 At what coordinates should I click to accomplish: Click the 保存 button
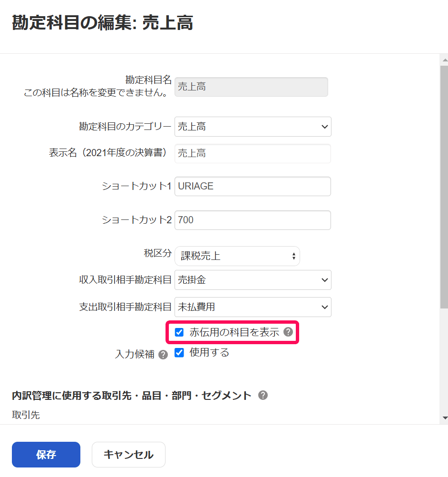click(x=46, y=455)
